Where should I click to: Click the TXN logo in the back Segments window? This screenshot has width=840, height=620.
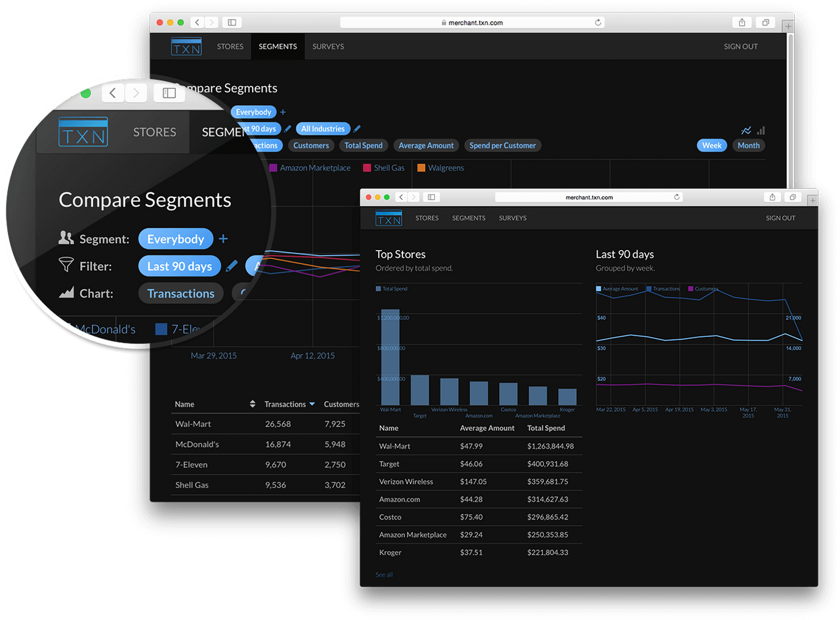tap(186, 47)
